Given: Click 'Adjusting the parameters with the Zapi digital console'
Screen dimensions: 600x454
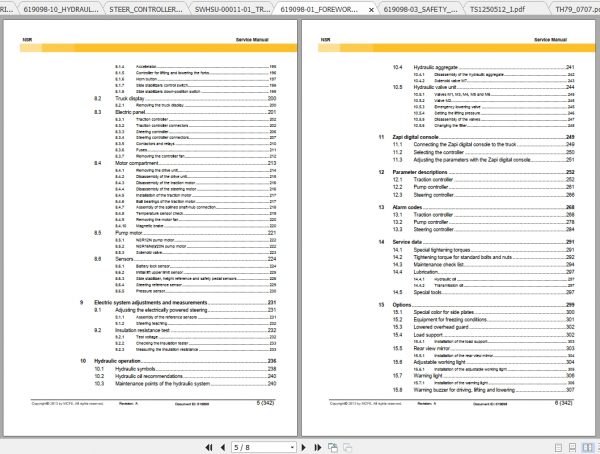Looking at the screenshot, I should tap(472, 160).
